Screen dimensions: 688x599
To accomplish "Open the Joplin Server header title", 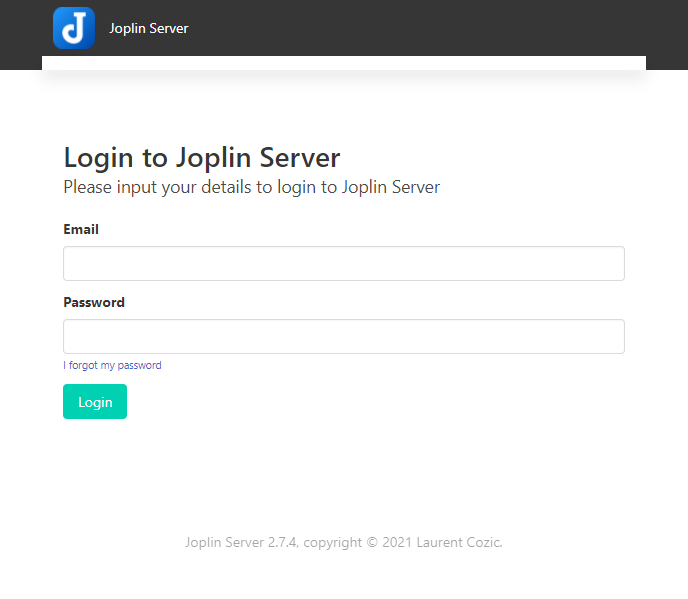I will click(149, 29).
